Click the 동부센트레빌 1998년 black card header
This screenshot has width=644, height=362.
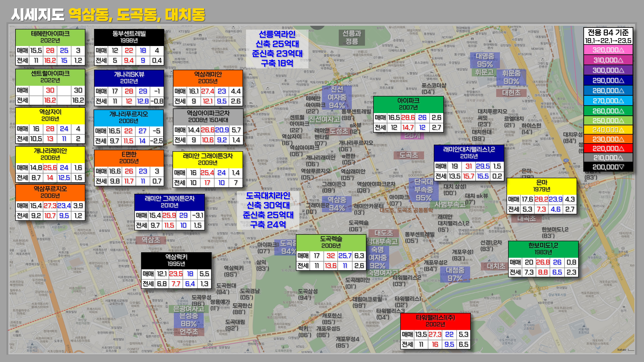point(129,37)
